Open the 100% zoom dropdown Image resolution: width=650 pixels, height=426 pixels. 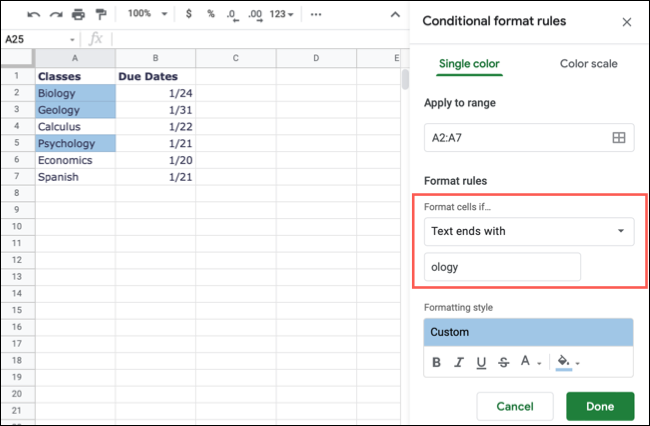tap(145, 15)
